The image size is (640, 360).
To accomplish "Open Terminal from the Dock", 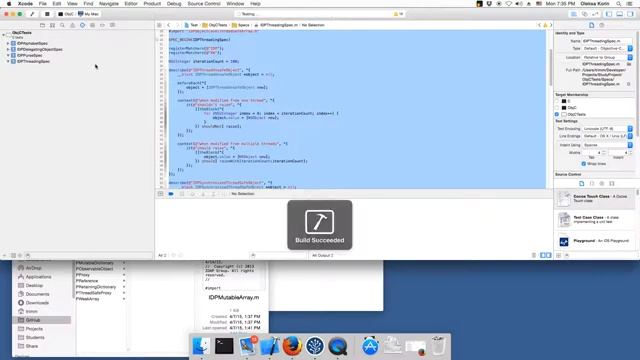I will tap(224, 346).
